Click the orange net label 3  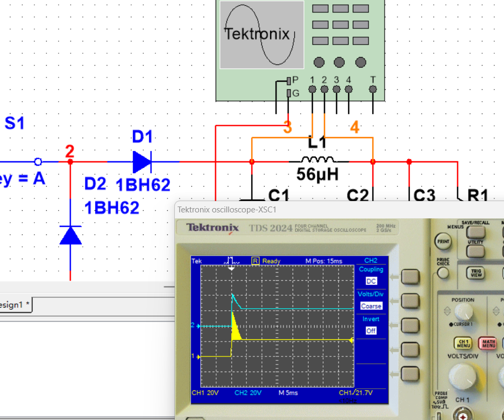click(x=288, y=127)
